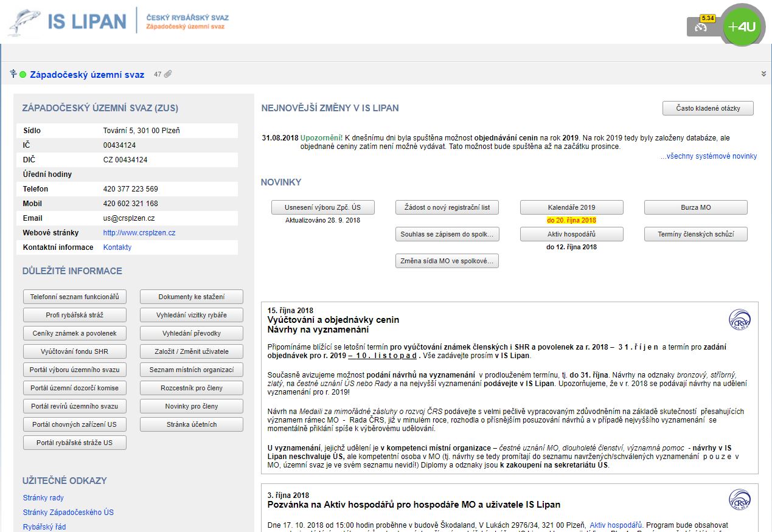
Task: Click the signpost icon beside the organization title
Action: 13,74
